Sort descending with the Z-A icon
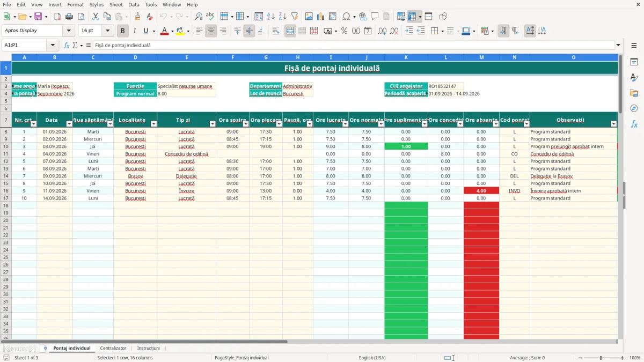 click(282, 17)
